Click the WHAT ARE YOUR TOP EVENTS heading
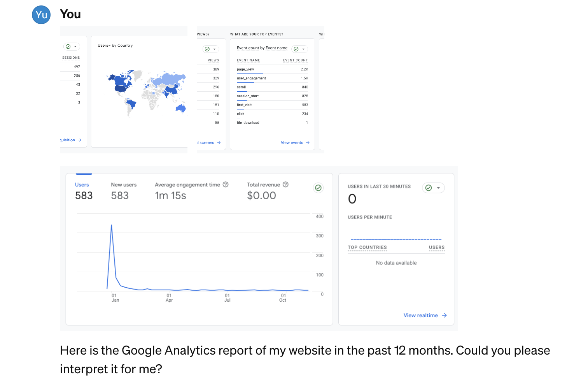This screenshot has height=383, width=588. [257, 34]
